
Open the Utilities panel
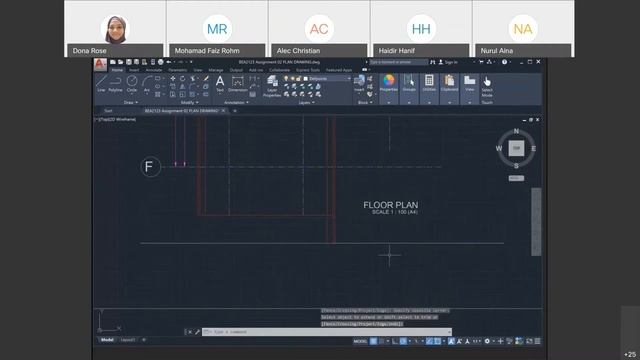point(429,83)
